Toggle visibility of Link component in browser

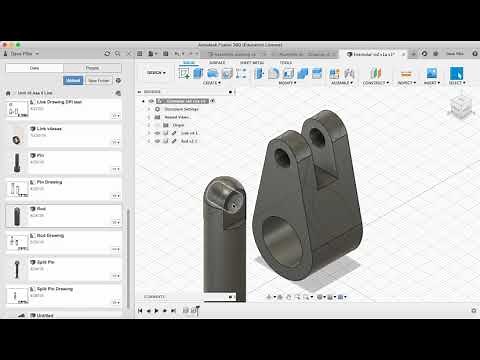click(x=158, y=133)
